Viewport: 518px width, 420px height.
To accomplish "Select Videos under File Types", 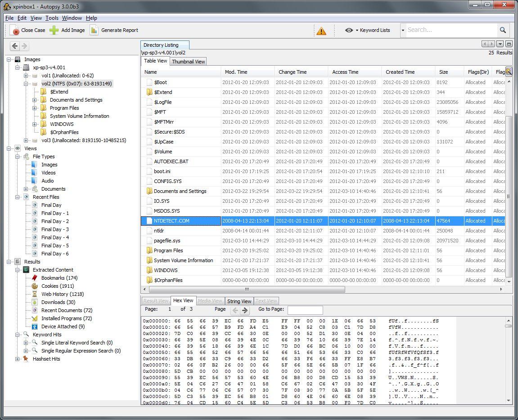I will tap(48, 173).
